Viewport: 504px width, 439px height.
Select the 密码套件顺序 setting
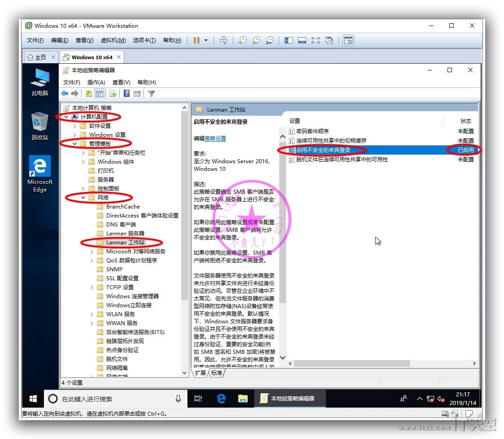[312, 131]
